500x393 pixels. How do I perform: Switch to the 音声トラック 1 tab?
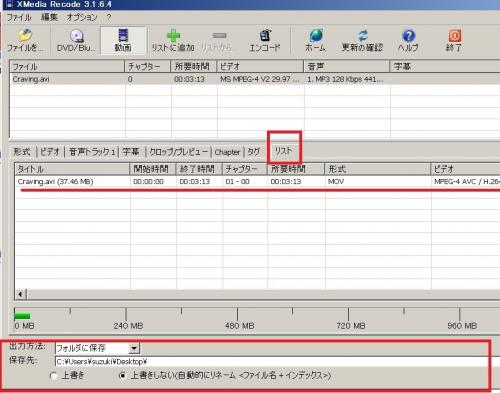click(x=92, y=152)
